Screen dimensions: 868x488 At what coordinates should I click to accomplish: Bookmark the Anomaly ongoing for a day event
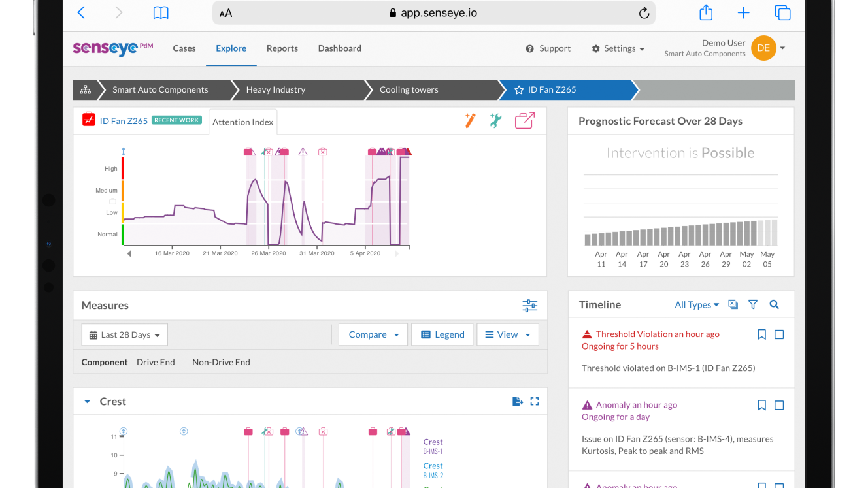pyautogui.click(x=761, y=405)
